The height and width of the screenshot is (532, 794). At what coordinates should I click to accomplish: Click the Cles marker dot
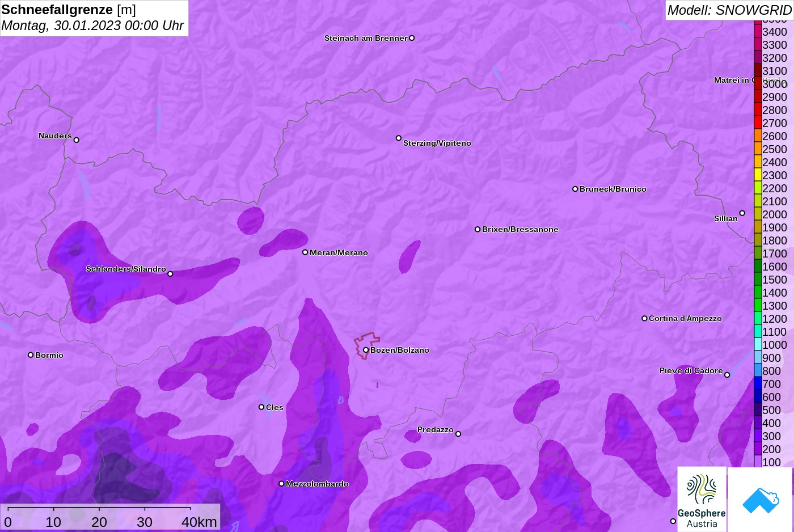[x=261, y=407]
